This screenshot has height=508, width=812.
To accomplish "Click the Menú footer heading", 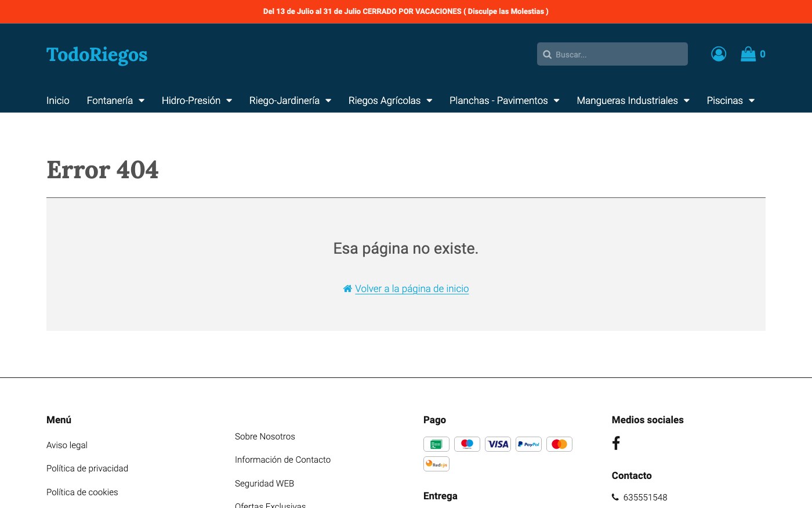I will (59, 420).
